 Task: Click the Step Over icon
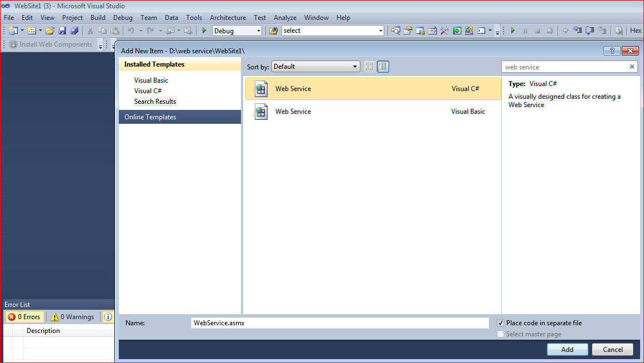[x=590, y=31]
